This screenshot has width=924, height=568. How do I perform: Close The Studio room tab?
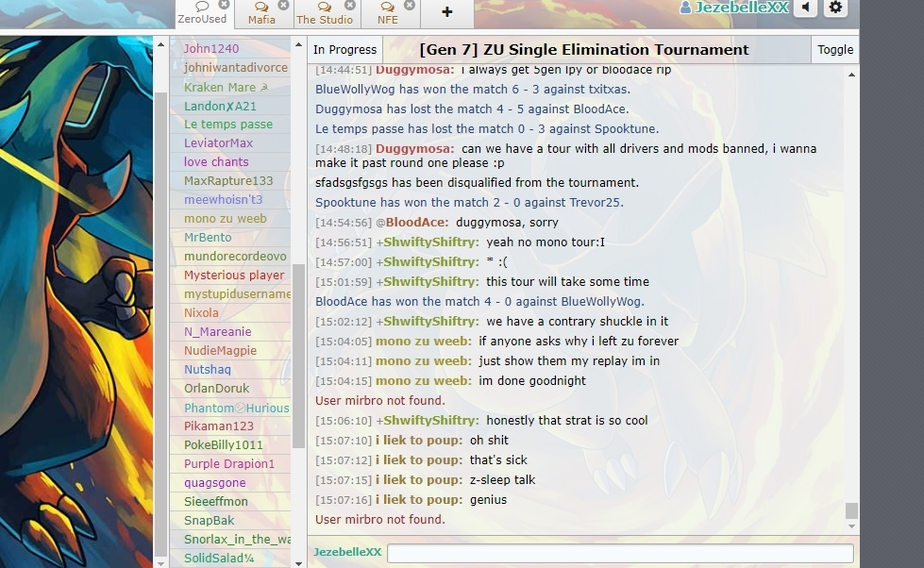point(349,5)
